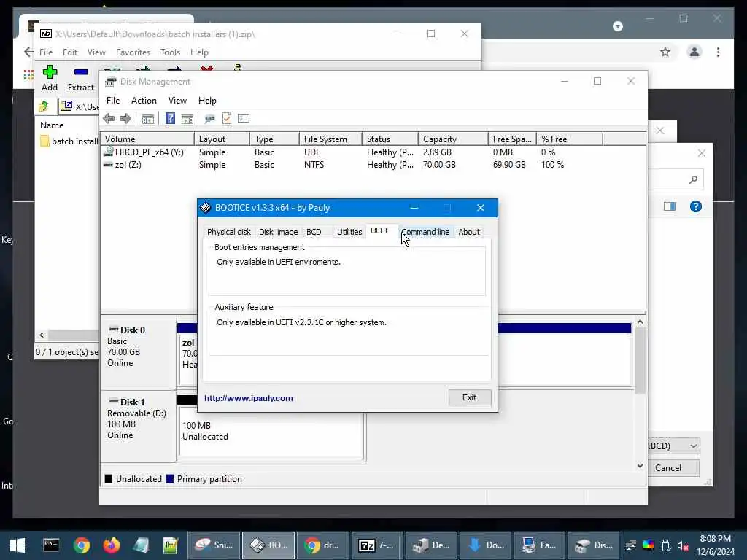
Task: Click the 7-Zip path address field
Action: pyautogui.click(x=80, y=106)
